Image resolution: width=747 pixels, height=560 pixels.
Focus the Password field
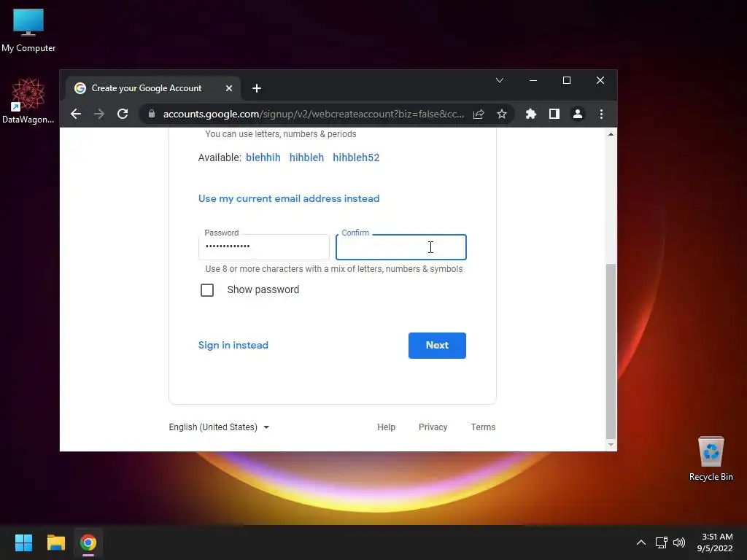pos(264,246)
